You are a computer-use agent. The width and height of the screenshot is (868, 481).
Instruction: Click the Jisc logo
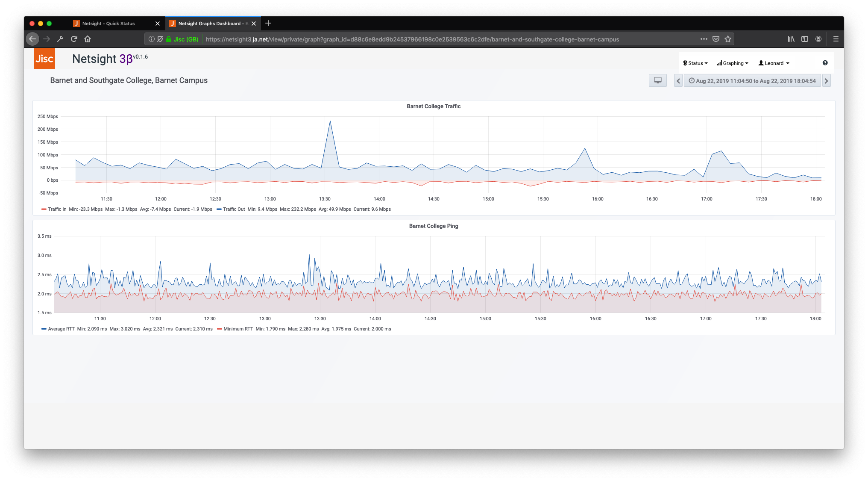(44, 59)
